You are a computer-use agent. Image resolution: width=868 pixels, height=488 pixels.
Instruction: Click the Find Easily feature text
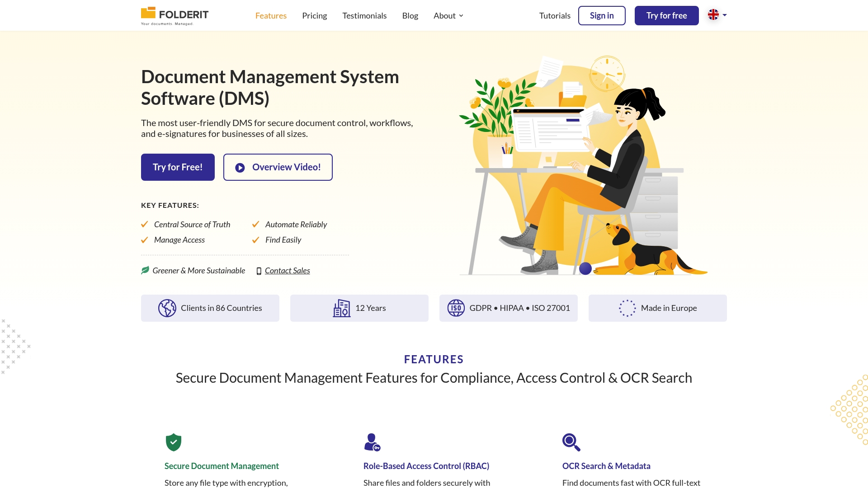(x=283, y=240)
